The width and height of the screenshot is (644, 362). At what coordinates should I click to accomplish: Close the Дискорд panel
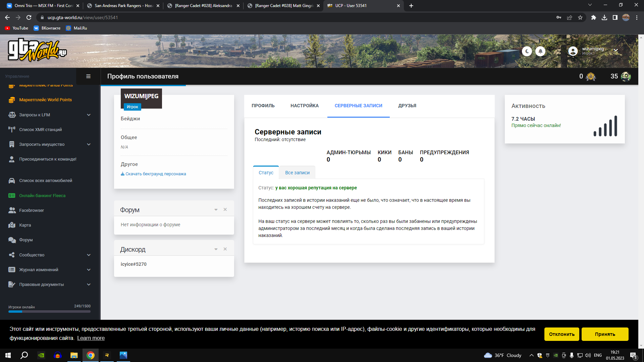(225, 249)
